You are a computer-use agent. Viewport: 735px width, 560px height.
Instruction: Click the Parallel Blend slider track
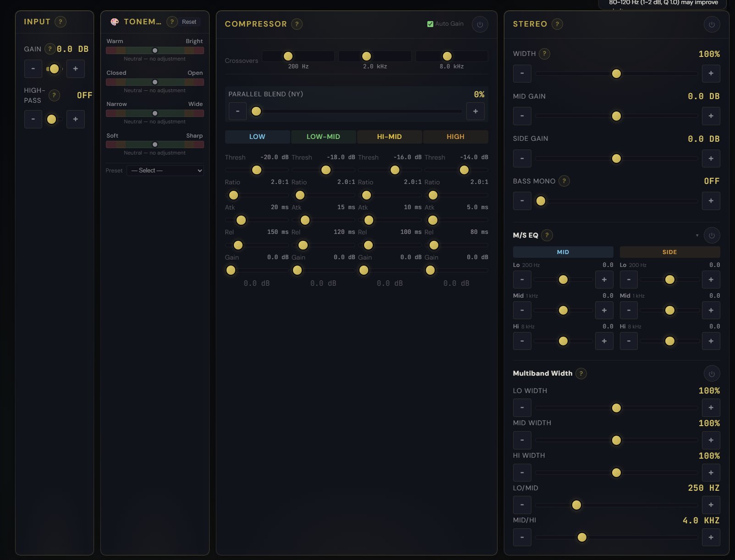click(357, 111)
